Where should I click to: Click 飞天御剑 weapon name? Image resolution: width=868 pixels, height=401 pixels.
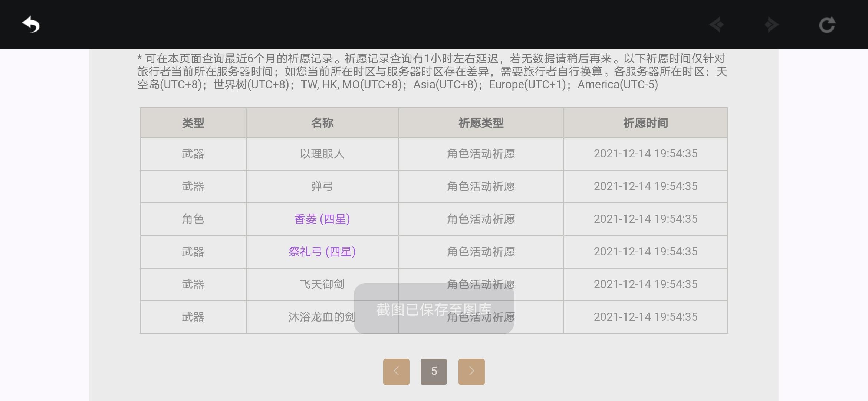click(x=322, y=284)
